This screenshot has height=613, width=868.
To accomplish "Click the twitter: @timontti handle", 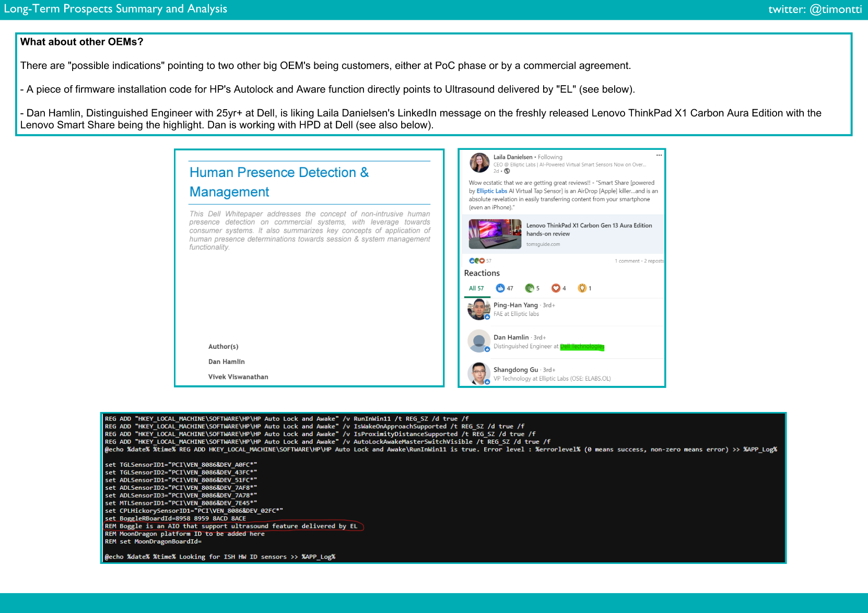I will pyautogui.click(x=815, y=9).
